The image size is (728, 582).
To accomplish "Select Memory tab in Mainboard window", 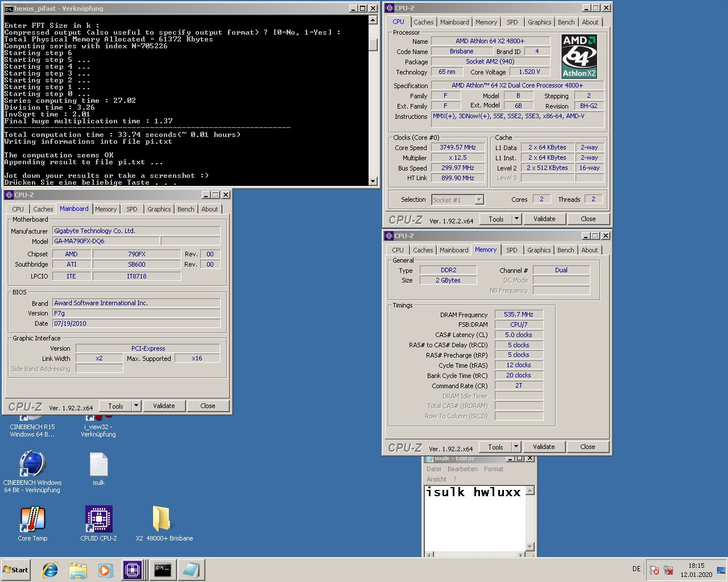I will [x=106, y=209].
